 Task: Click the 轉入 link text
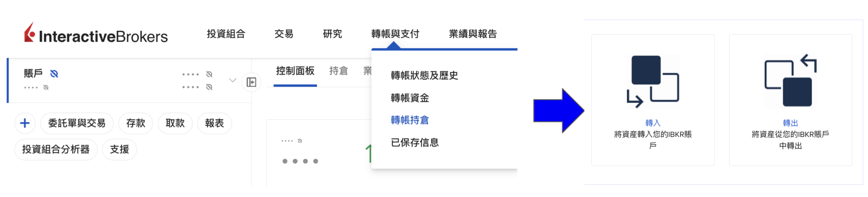(652, 123)
